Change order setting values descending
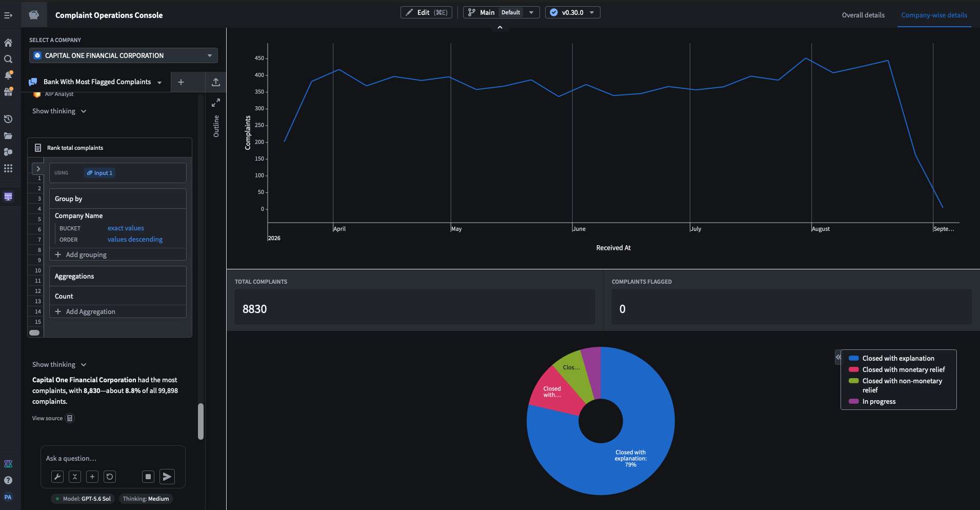Screen dimensions: 980x510 click(x=135, y=240)
